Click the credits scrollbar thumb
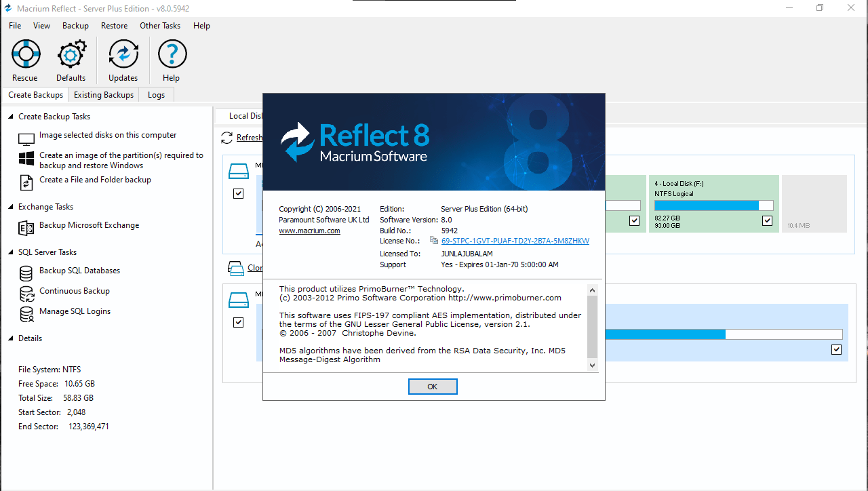Viewport: 868px width, 491px height. 592,327
